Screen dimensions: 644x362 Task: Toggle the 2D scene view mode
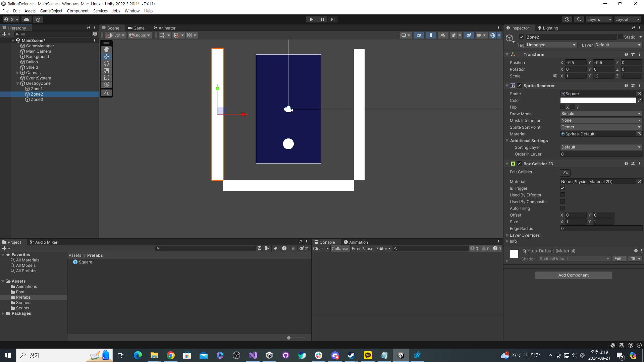tap(419, 35)
